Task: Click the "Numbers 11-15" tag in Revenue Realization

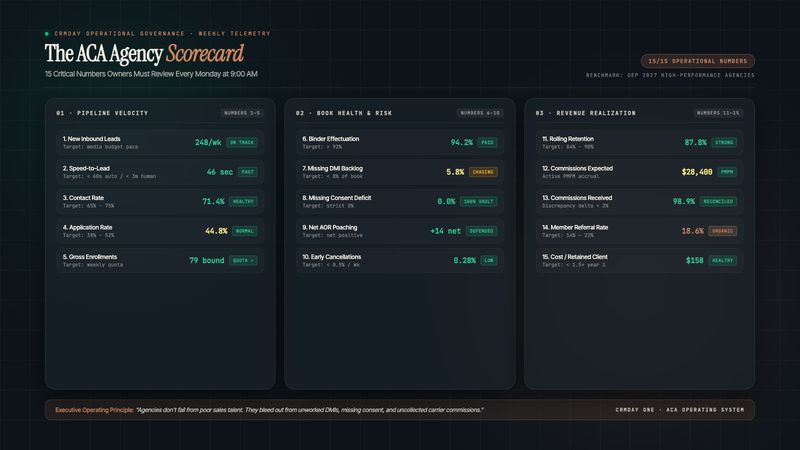Action: 718,113
